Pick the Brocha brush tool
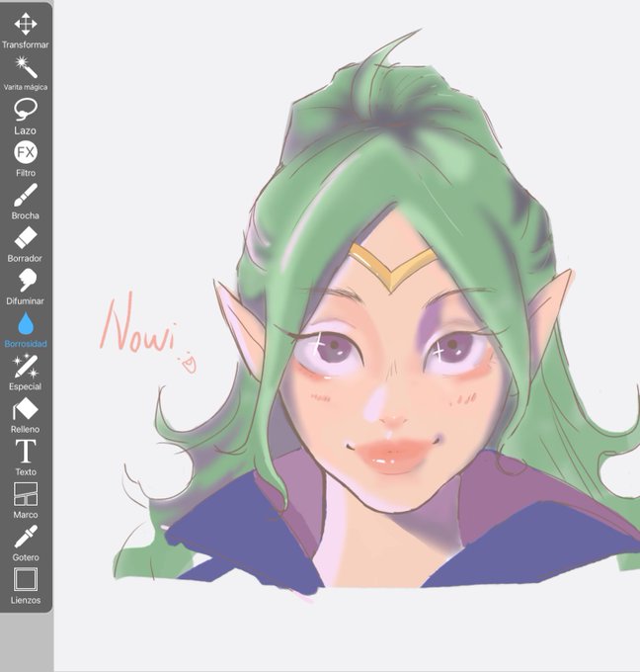The image size is (640, 672). (x=26, y=201)
